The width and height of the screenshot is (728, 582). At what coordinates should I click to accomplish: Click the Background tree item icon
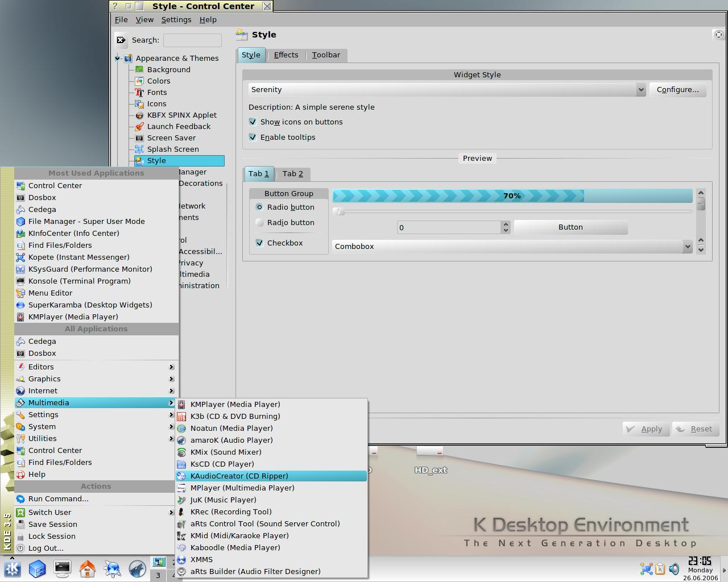point(139,69)
